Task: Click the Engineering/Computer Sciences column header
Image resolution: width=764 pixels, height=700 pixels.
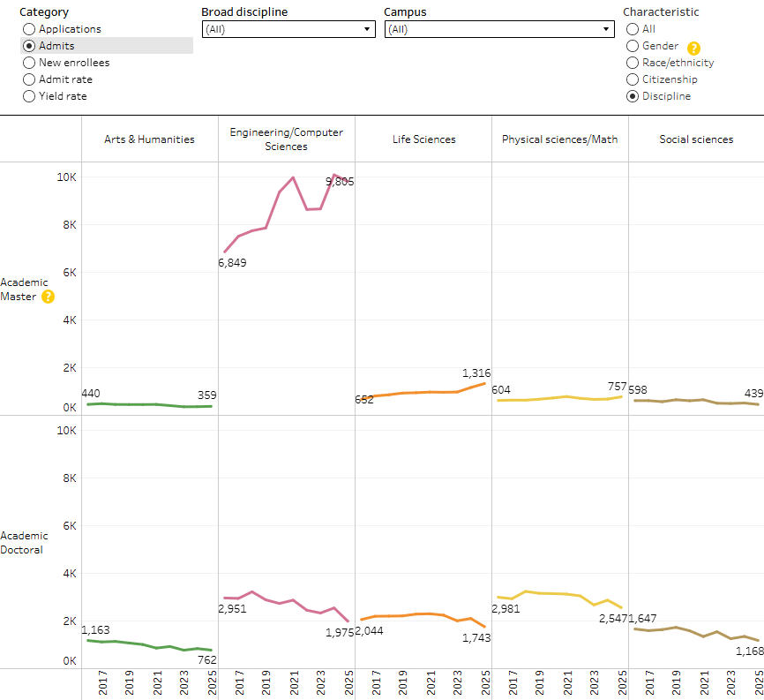Action: [287, 139]
